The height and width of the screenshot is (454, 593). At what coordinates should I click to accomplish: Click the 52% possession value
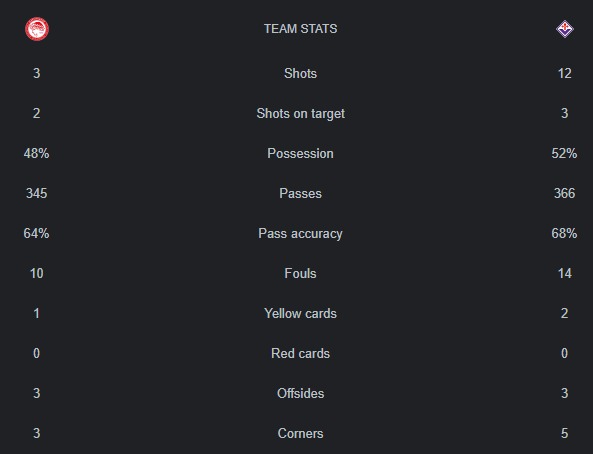564,154
